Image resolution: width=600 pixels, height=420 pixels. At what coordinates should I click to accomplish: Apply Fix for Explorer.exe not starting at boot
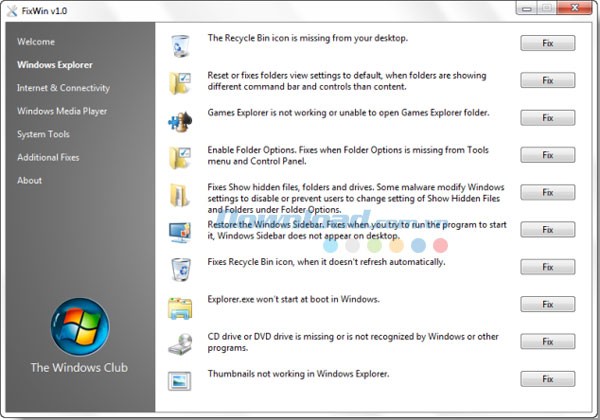(547, 304)
